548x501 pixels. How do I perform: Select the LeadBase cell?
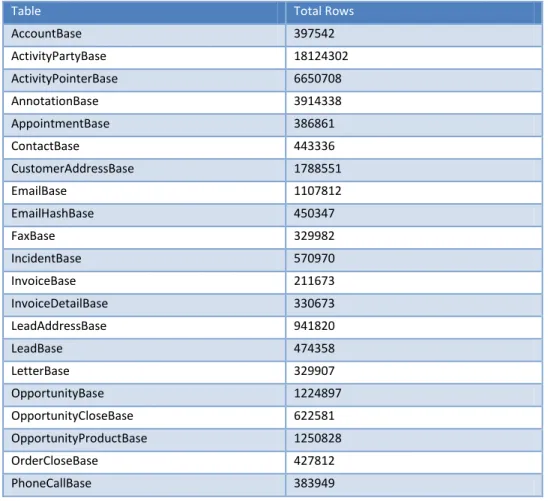[x=144, y=350]
